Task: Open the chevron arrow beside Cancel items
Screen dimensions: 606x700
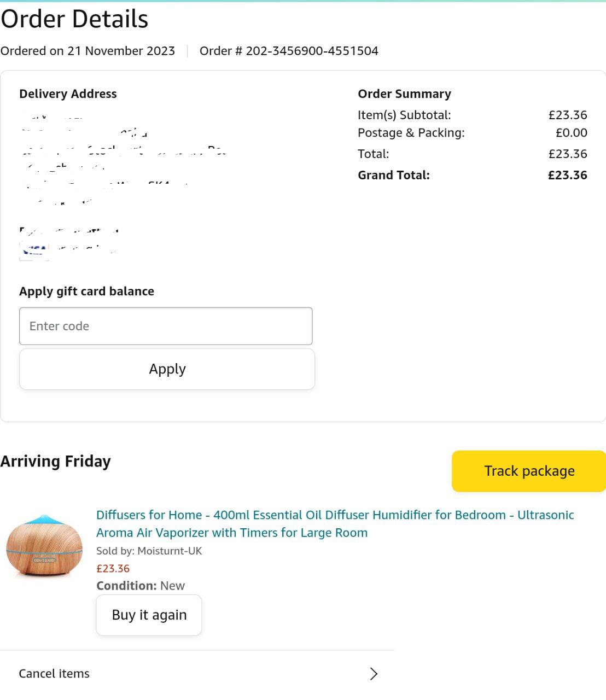Action: (x=374, y=674)
